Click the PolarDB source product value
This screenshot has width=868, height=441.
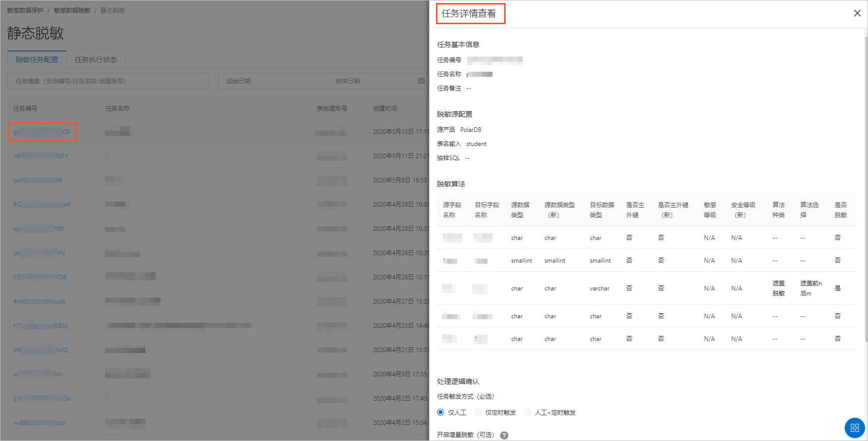(x=471, y=130)
